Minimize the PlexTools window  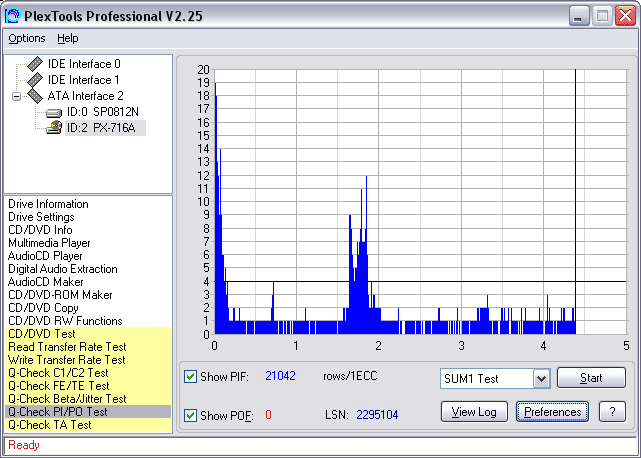click(x=578, y=16)
